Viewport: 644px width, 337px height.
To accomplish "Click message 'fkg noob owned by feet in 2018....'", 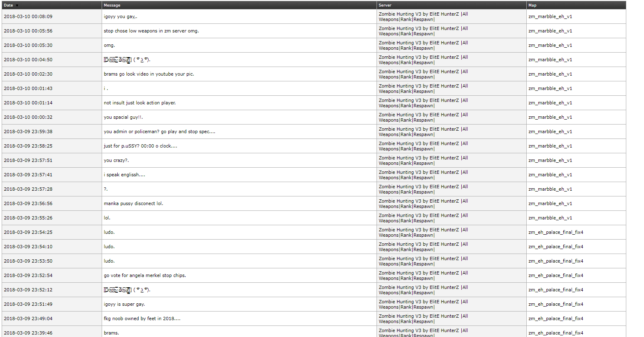I will pos(142,319).
